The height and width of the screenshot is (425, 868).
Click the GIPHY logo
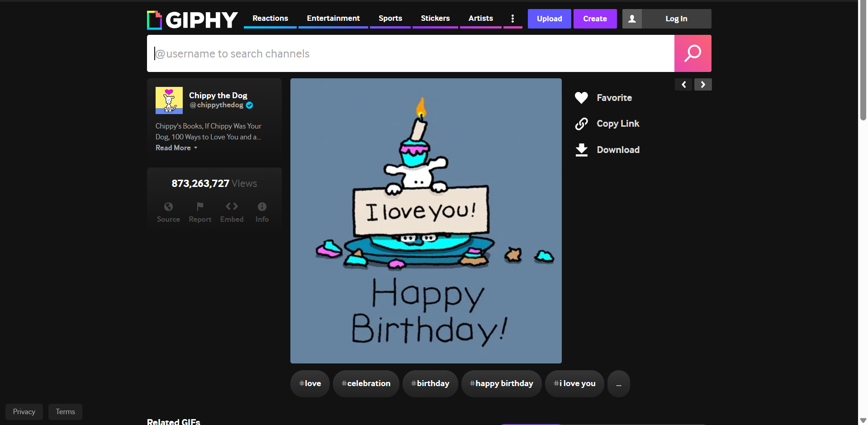(192, 19)
